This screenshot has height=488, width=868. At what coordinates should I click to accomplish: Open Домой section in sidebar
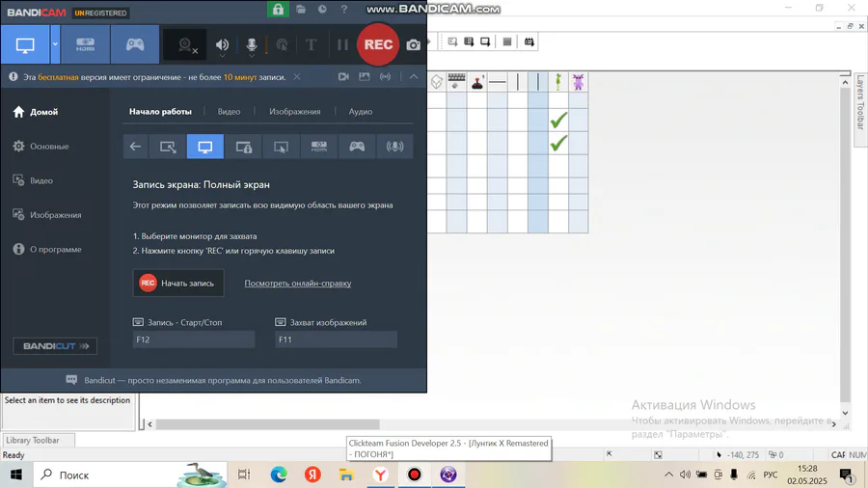coord(36,112)
